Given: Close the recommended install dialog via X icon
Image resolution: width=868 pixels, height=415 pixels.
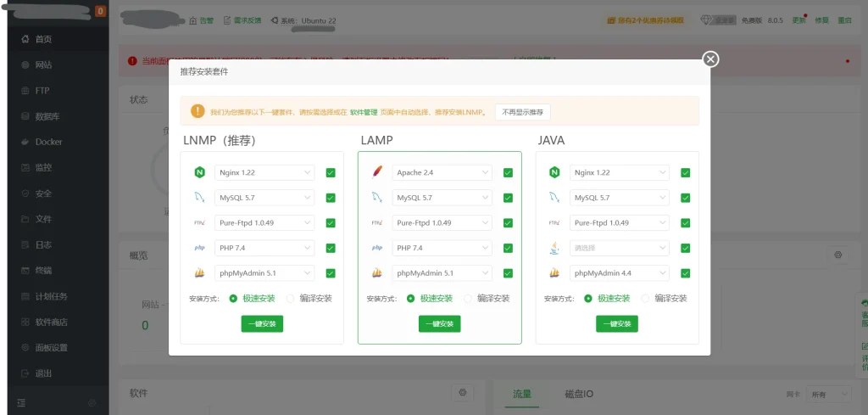Looking at the screenshot, I should coord(710,59).
